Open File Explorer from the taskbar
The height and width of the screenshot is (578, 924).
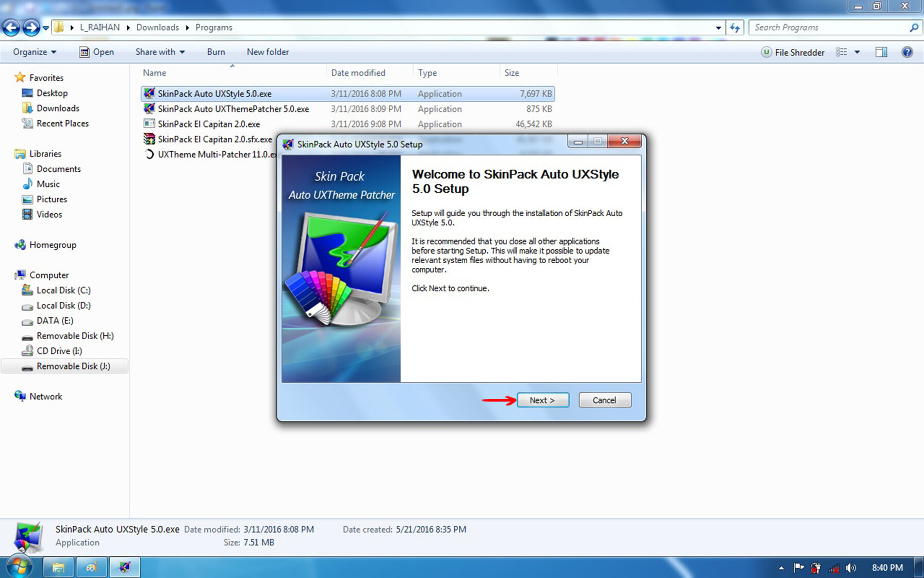[58, 568]
